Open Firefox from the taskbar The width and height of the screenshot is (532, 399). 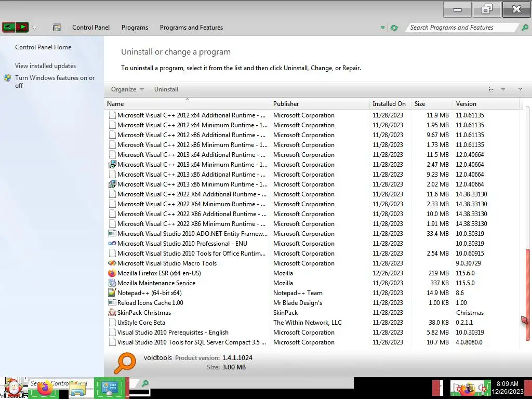45,389
